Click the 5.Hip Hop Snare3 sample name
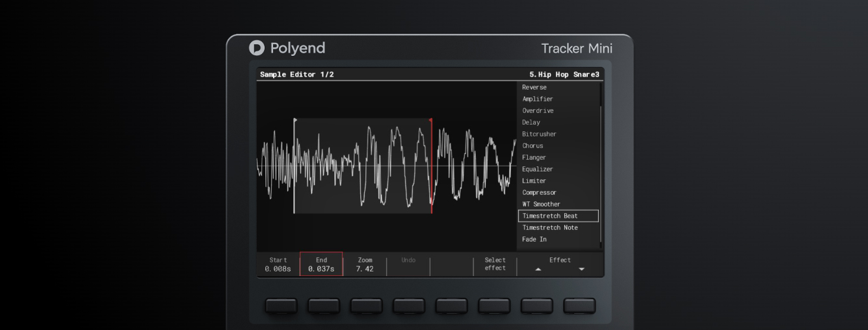The height and width of the screenshot is (330, 868). click(x=564, y=74)
